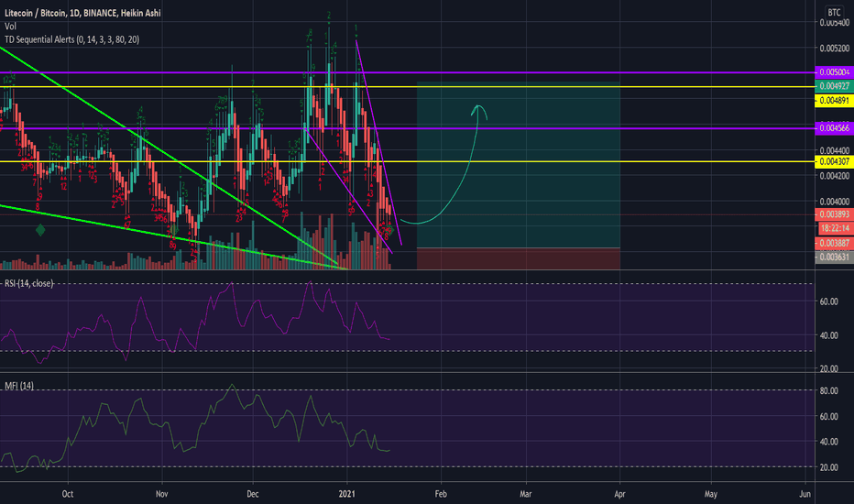
Task: Click the green 0.004927 price label
Action: pos(834,86)
